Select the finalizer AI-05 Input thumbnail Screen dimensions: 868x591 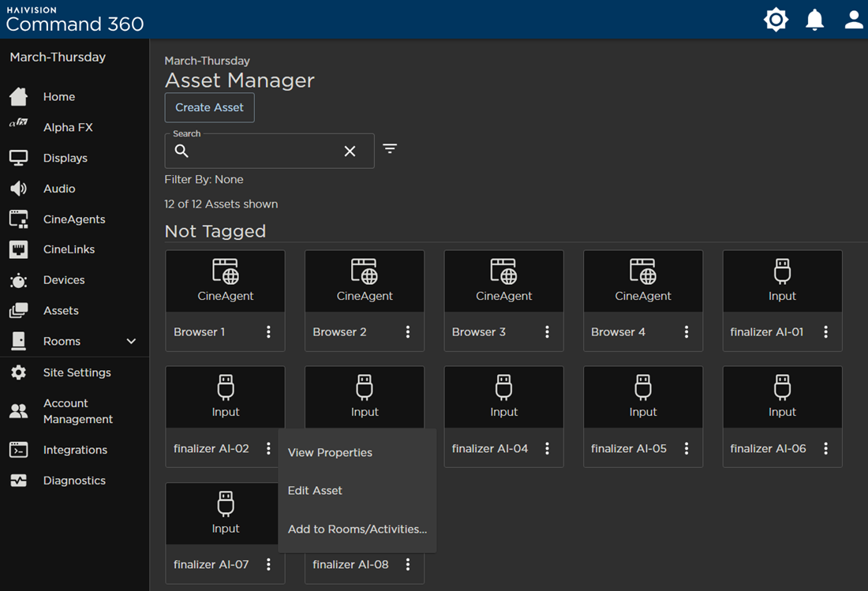[642, 398]
